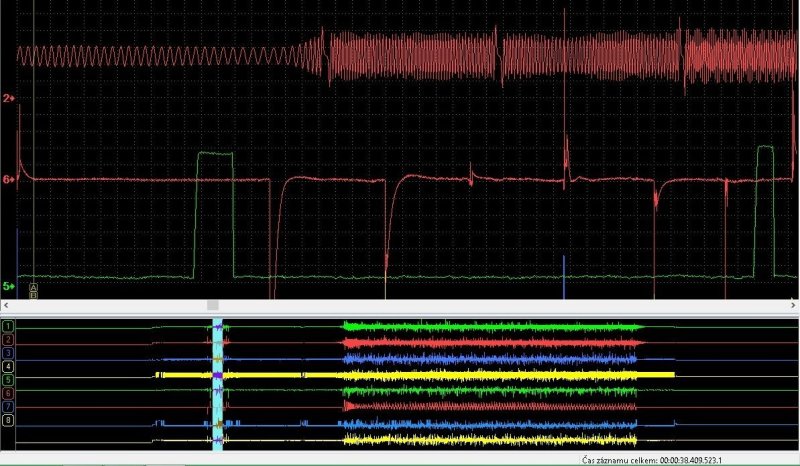800x466 pixels.
Task: Toggle channel 5 button in overview panel
Action: (x=8, y=380)
